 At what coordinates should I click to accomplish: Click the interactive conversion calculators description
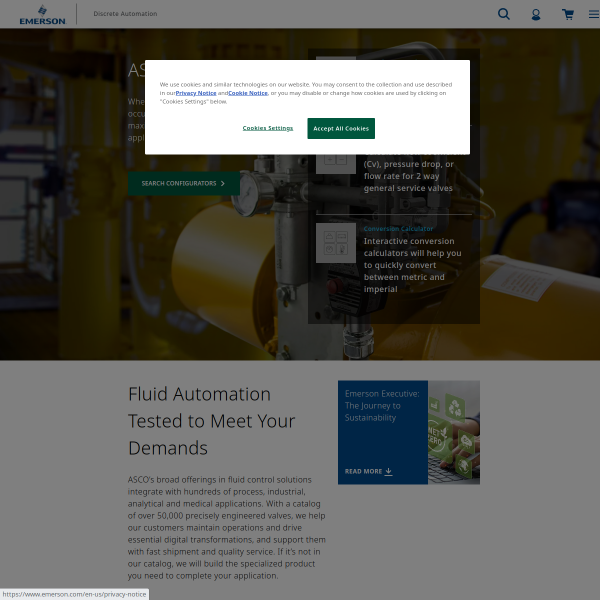[x=412, y=265]
